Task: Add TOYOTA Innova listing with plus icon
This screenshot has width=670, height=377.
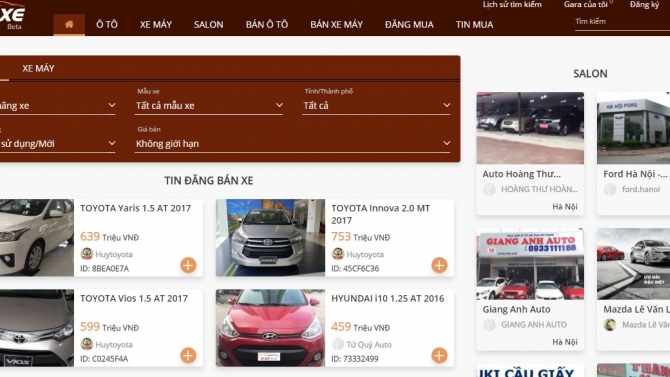Action: click(439, 265)
